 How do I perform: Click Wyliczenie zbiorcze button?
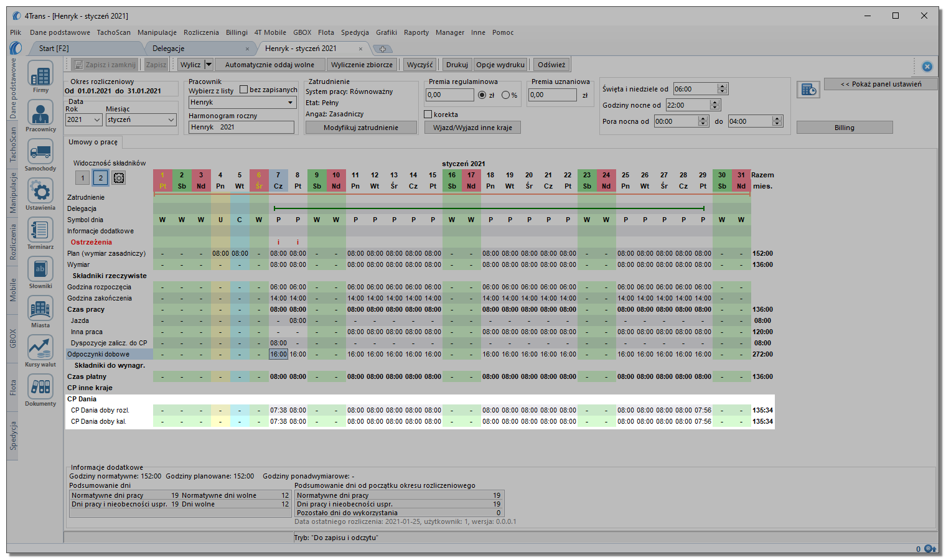click(362, 65)
